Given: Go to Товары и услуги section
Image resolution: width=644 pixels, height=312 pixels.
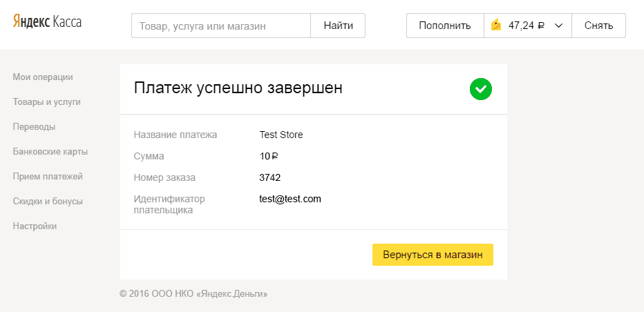Looking at the screenshot, I should [x=46, y=101].
